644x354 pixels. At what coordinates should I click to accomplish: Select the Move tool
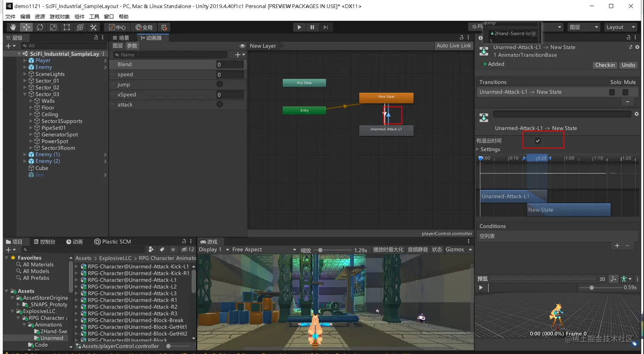(x=26, y=27)
